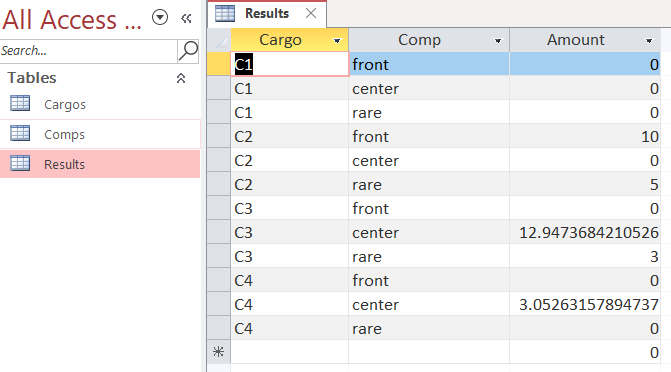This screenshot has height=372, width=671.
Task: Open the Cargo column filter dropdown
Action: click(337, 41)
